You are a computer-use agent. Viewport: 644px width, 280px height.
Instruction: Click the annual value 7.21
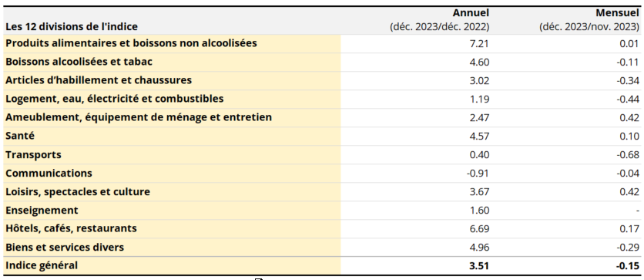480,43
